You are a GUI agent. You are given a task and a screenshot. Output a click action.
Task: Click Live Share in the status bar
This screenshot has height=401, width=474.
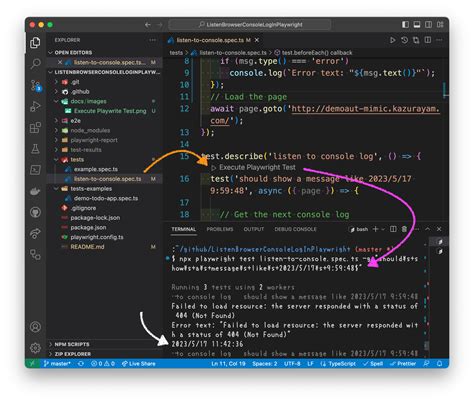pos(139,364)
